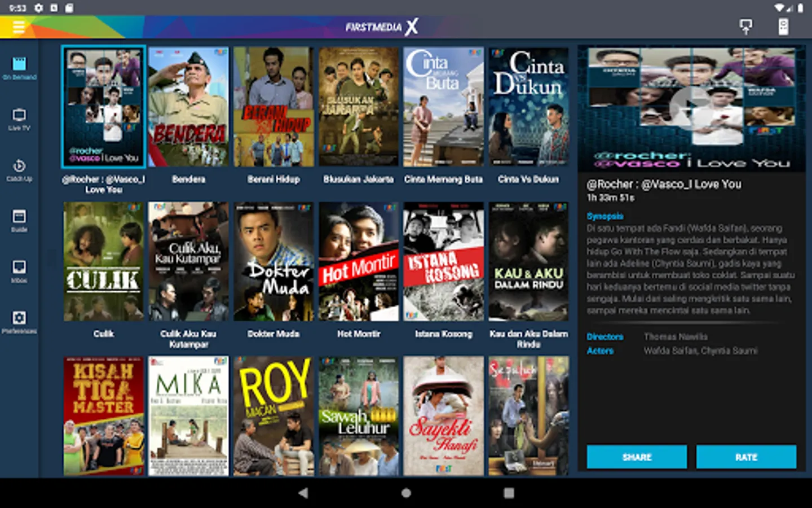This screenshot has width=812, height=508.
Task: Tap the Wi-Fi status icon
Action: tap(780, 8)
